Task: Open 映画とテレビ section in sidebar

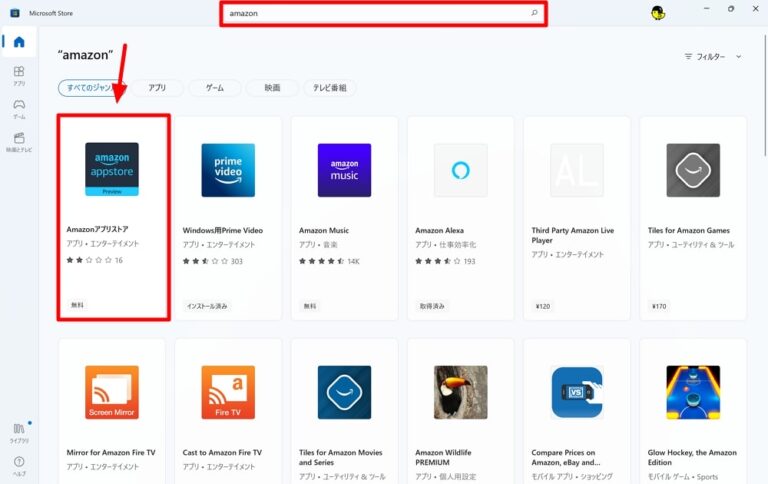Action: click(x=18, y=141)
